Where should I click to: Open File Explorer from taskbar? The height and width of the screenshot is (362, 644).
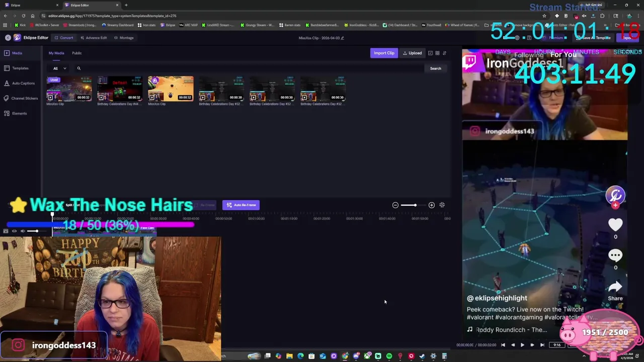coord(289,356)
